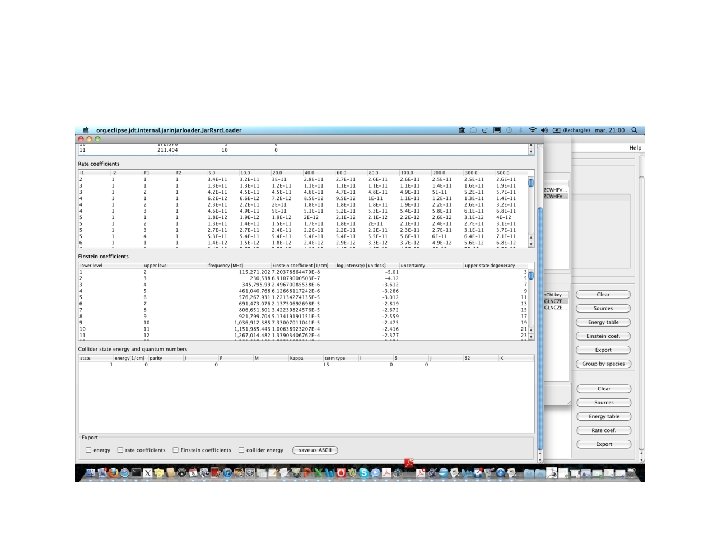Click upper Export button in back window
This screenshot has height=540, width=720.
[603, 350]
